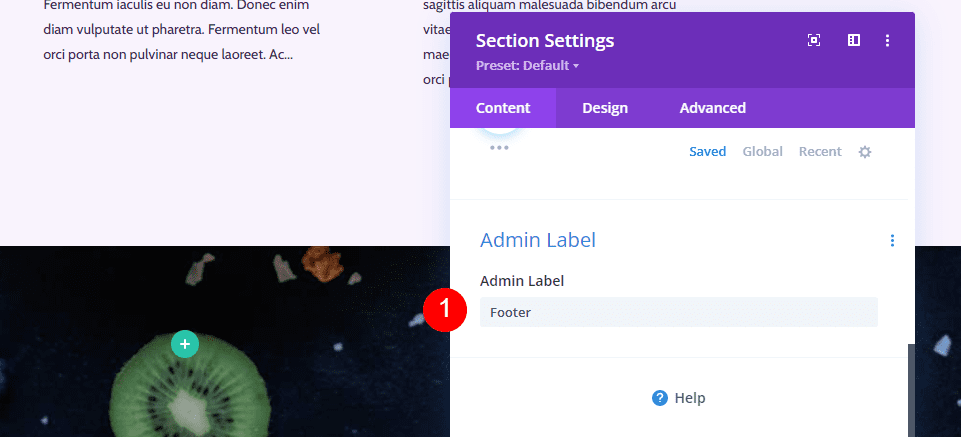The height and width of the screenshot is (437, 961).
Task: Click the Help button
Action: (679, 398)
